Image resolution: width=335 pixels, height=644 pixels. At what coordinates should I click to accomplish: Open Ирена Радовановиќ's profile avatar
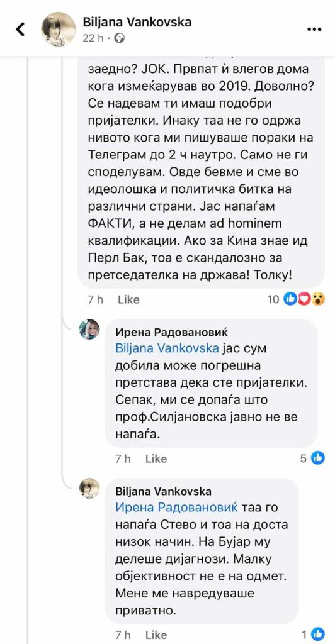89,330
